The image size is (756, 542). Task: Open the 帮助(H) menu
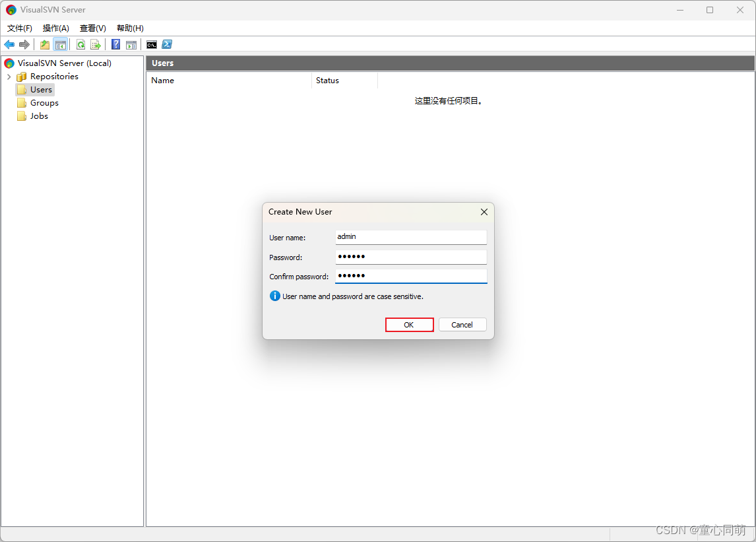pos(130,28)
